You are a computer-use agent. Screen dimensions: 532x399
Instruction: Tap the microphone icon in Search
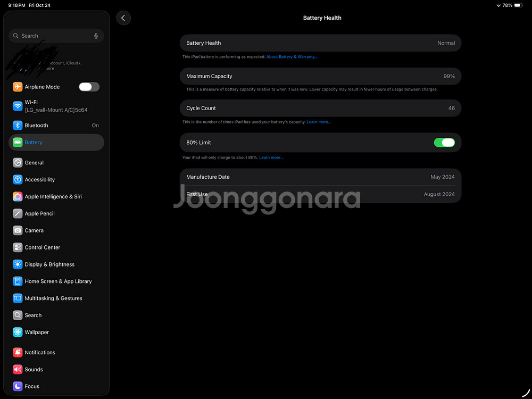[96, 36]
